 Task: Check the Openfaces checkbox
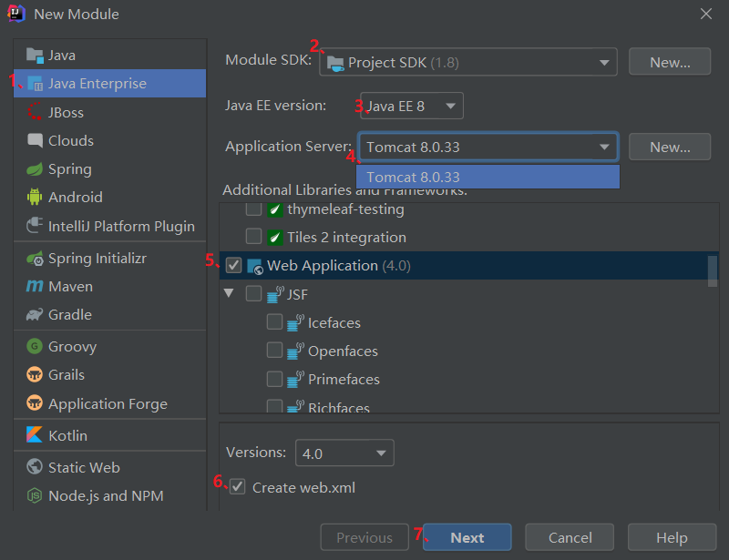coord(274,350)
